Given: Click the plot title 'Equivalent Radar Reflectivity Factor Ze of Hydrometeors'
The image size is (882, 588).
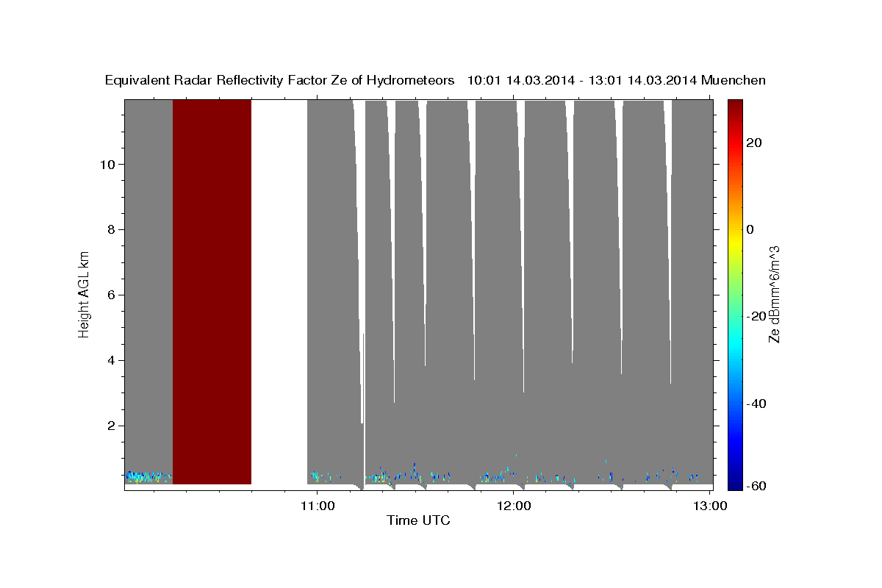Looking at the screenshot, I should (280, 80).
